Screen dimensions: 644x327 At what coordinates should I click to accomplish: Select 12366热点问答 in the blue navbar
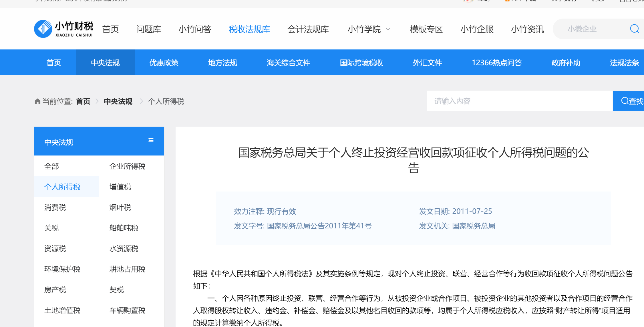[496, 63]
